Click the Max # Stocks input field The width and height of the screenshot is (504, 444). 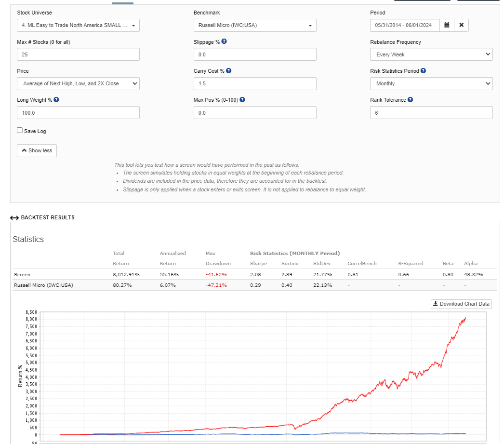coord(78,54)
